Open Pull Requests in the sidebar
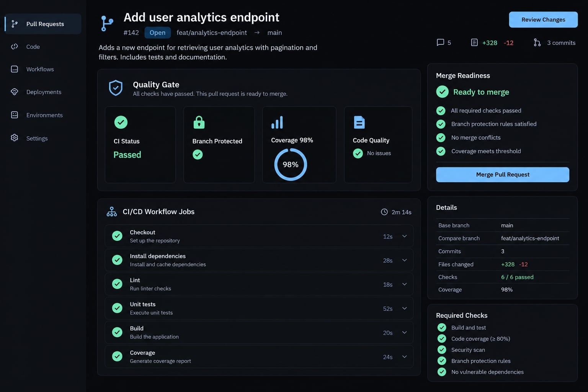The height and width of the screenshot is (392, 588). tap(43, 24)
